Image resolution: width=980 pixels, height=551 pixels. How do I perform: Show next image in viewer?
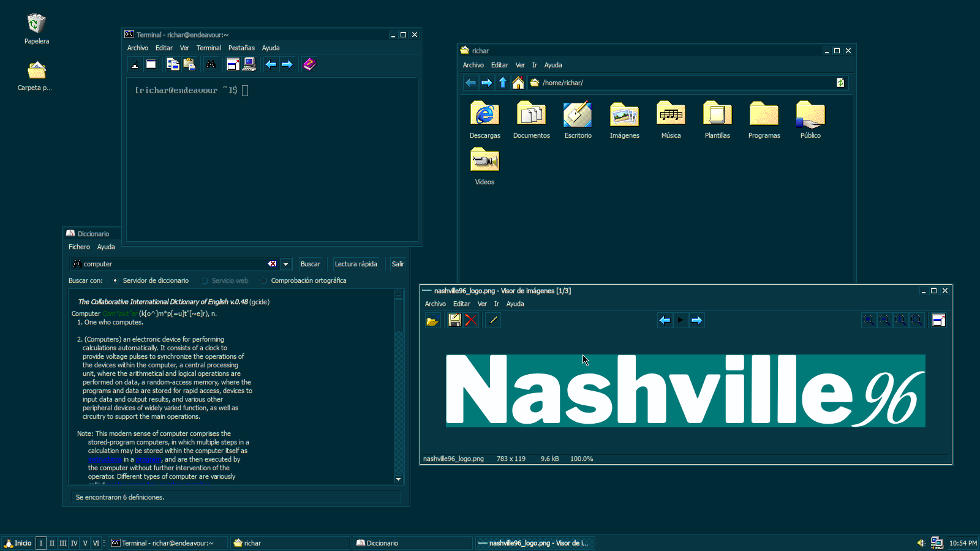pyautogui.click(x=696, y=320)
